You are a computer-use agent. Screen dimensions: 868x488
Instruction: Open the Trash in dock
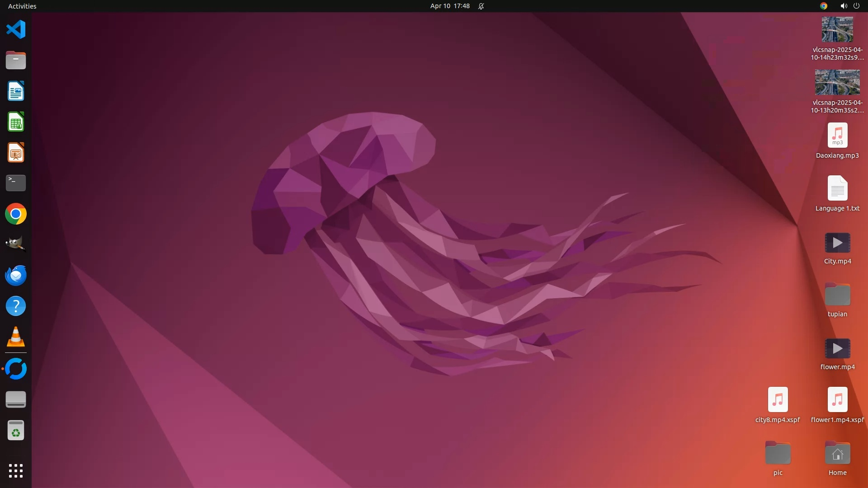tap(16, 431)
